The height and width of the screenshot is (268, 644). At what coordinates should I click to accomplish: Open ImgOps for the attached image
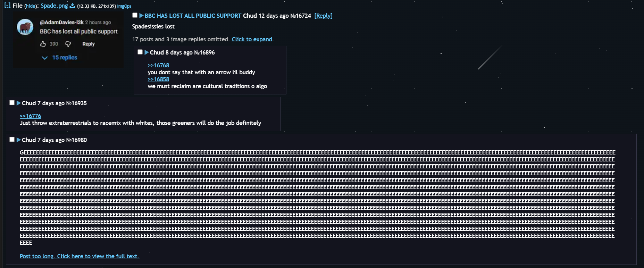click(124, 6)
